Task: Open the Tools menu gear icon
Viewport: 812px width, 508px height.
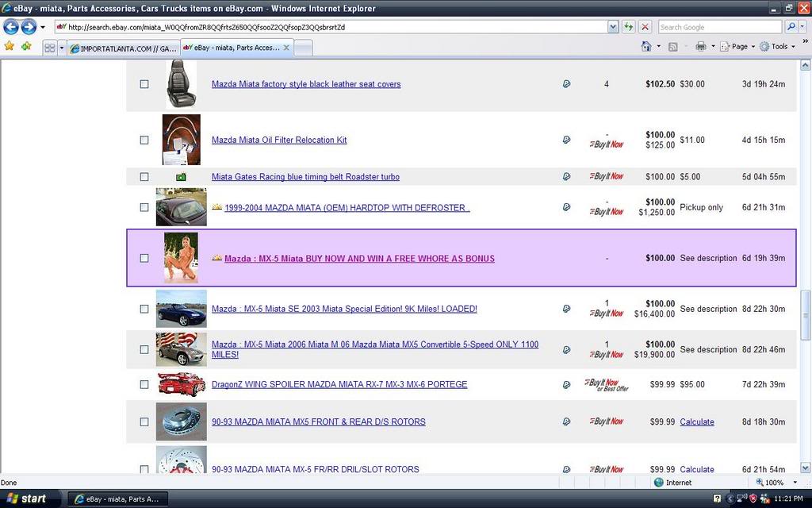Action: [x=764, y=47]
